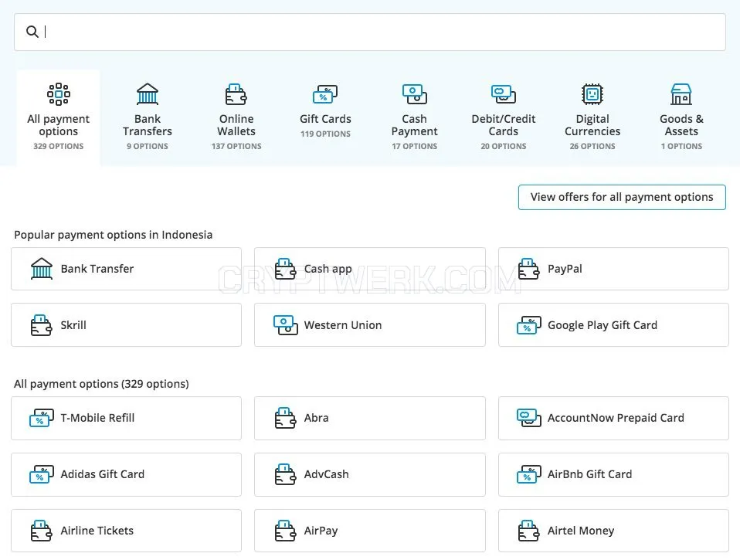Choose AirPay payment option
This screenshot has width=740, height=560.
(369, 531)
